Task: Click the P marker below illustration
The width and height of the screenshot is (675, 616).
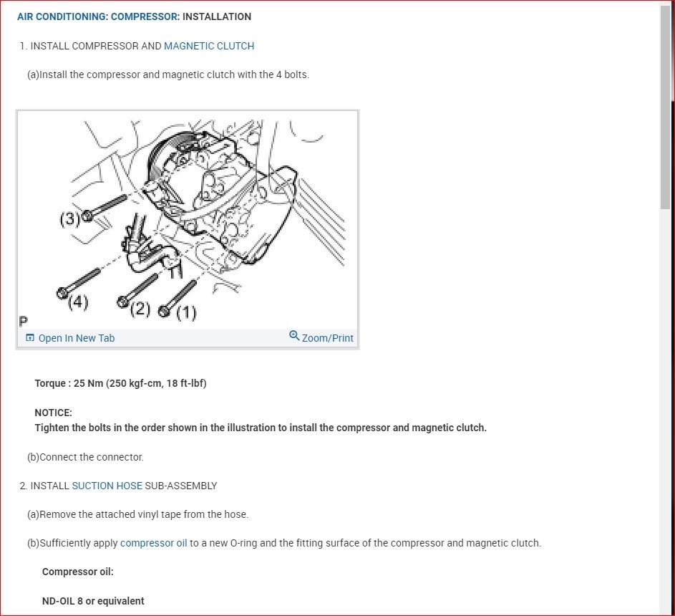Action: pyautogui.click(x=23, y=321)
